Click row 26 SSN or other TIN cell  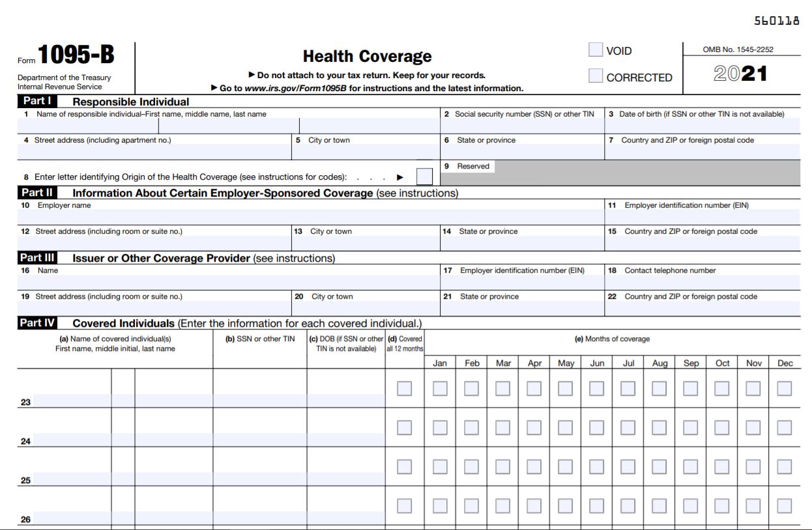(x=260, y=518)
